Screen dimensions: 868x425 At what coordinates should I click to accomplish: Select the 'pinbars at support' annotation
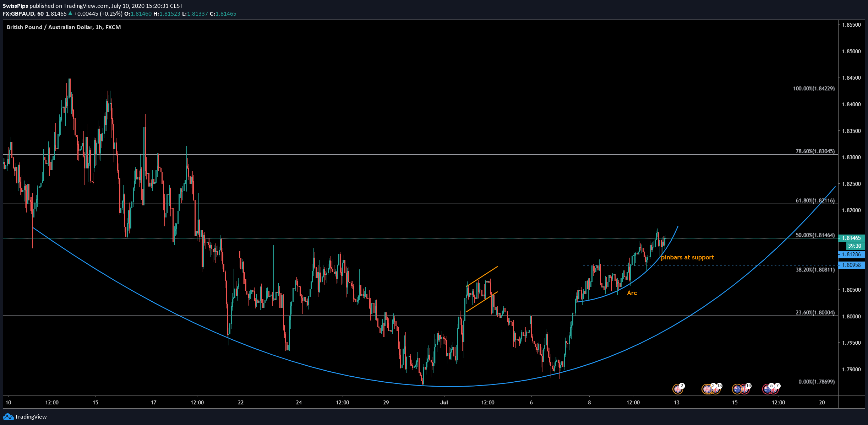pos(687,257)
